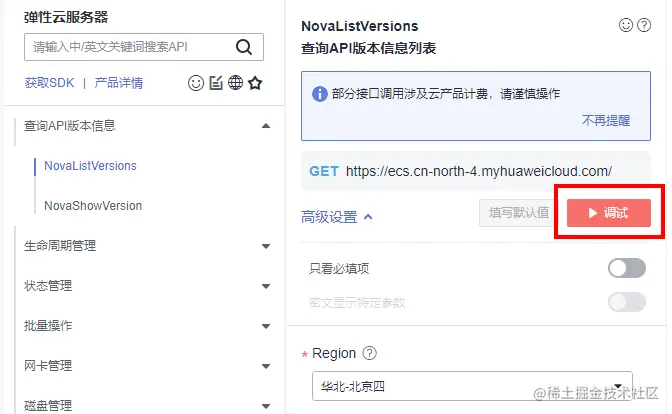Open the edit-note icon beside SDK links
The width and height of the screenshot is (672, 414).
click(216, 83)
